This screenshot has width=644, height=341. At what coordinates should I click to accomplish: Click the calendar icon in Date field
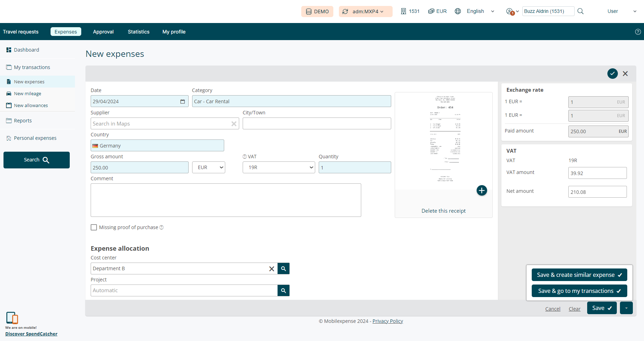point(182,101)
